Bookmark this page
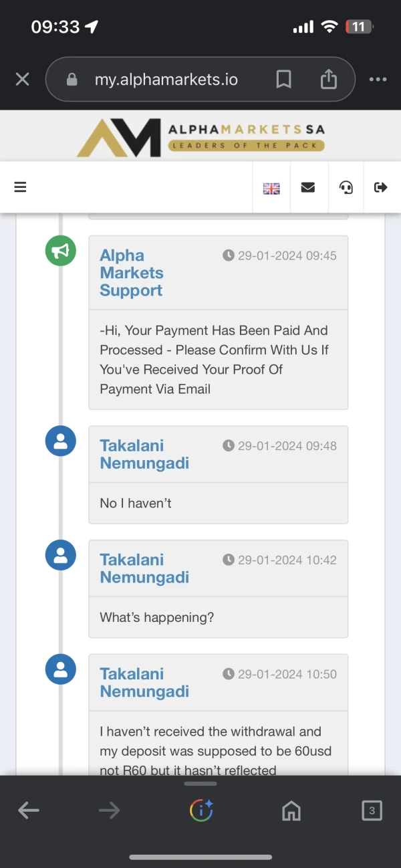 [x=283, y=80]
